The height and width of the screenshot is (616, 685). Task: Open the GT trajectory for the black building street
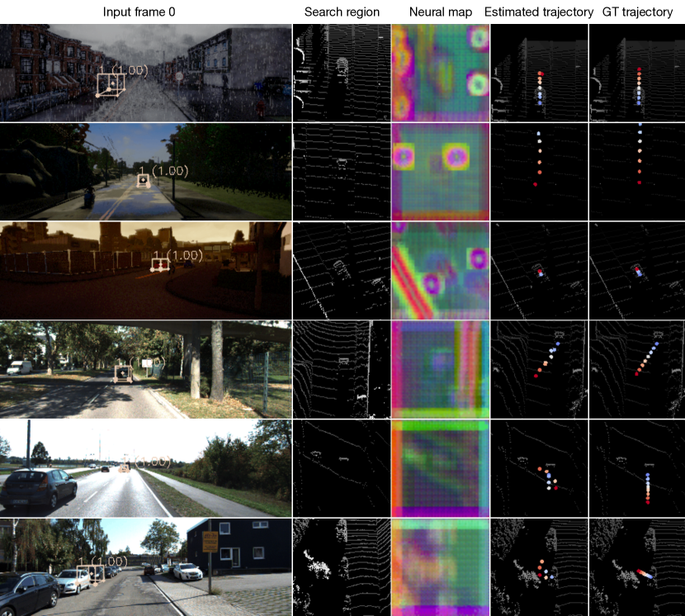pyautogui.click(x=637, y=567)
